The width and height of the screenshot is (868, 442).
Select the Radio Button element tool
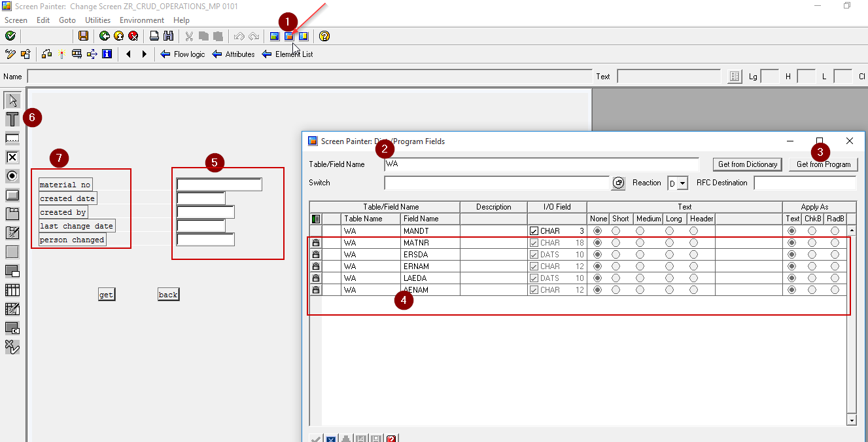(x=11, y=175)
